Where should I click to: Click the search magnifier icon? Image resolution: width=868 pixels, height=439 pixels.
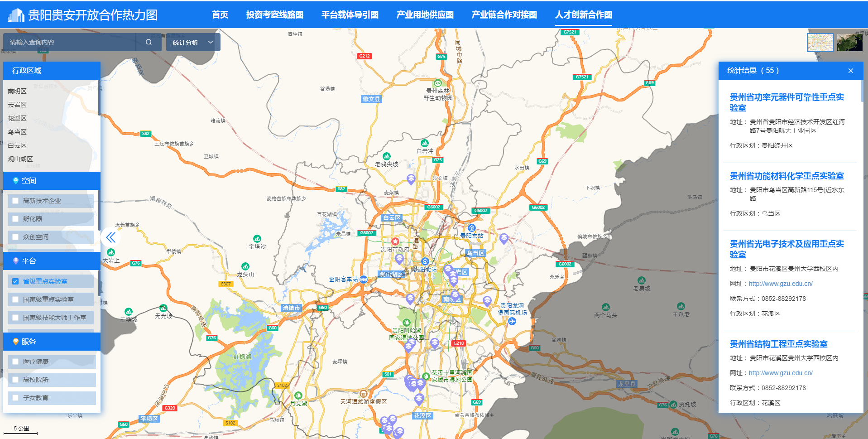[149, 42]
